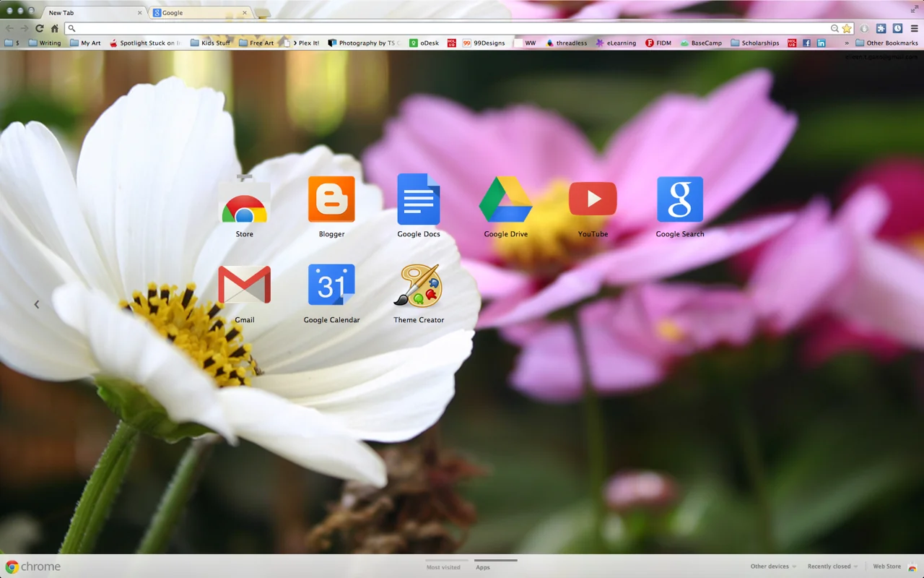924x578 pixels.
Task: Reload the current page
Action: [40, 28]
